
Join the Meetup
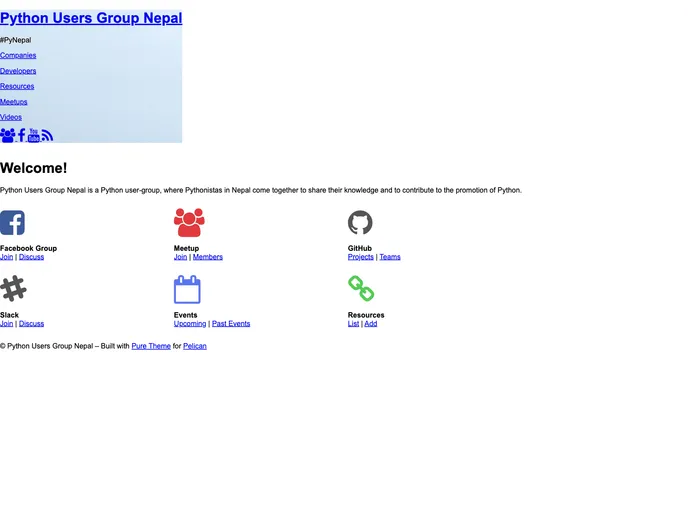coord(180,257)
